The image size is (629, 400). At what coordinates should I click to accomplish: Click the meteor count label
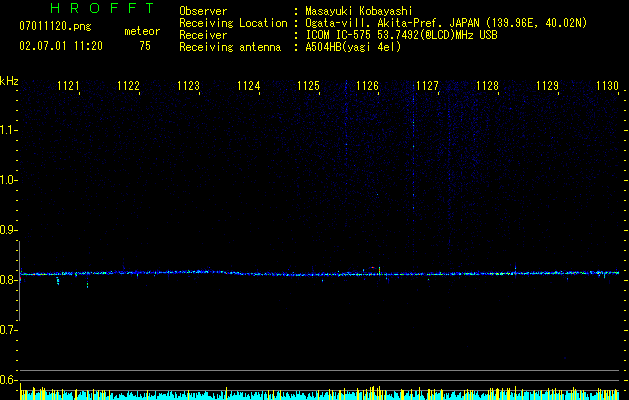click(x=142, y=31)
